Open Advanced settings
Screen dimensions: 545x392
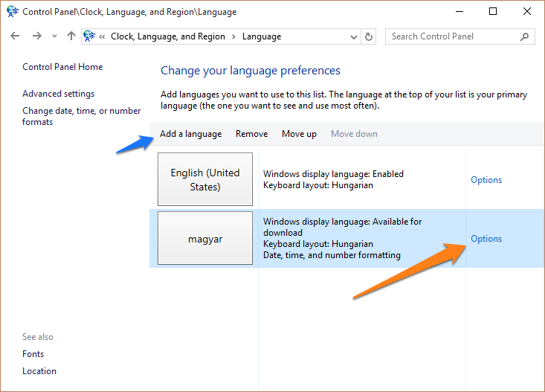pyautogui.click(x=59, y=94)
